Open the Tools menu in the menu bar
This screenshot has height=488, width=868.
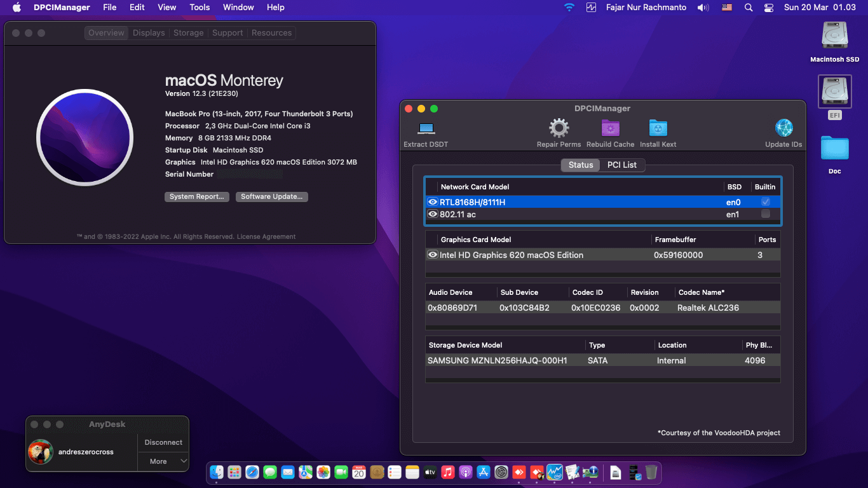tap(199, 7)
